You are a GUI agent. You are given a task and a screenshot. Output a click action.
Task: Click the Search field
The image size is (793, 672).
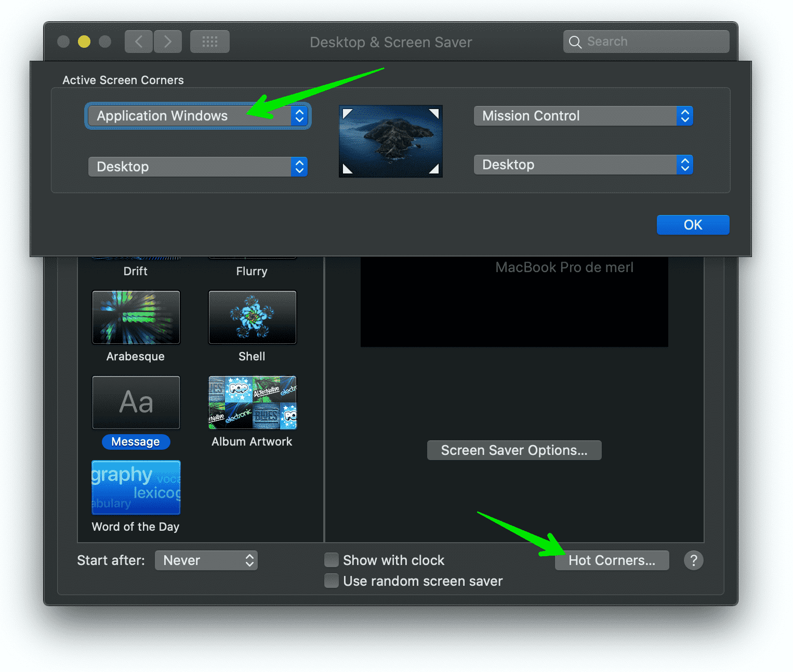[x=646, y=42]
